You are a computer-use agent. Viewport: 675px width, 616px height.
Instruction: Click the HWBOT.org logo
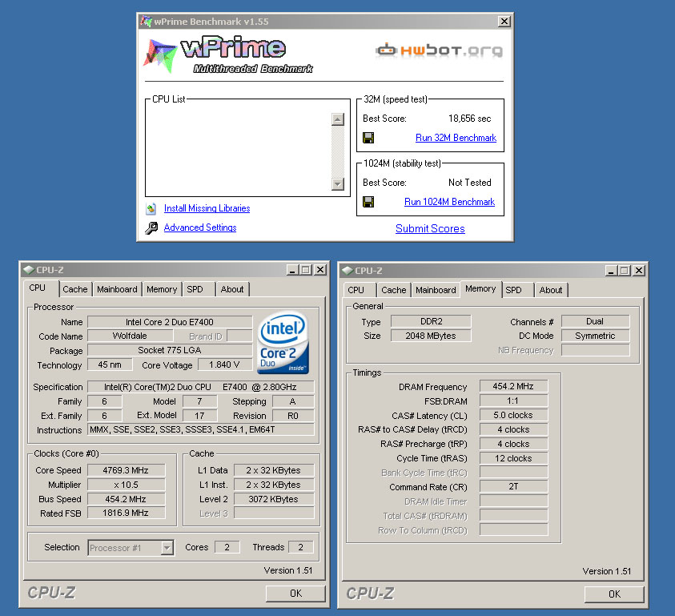point(439,50)
